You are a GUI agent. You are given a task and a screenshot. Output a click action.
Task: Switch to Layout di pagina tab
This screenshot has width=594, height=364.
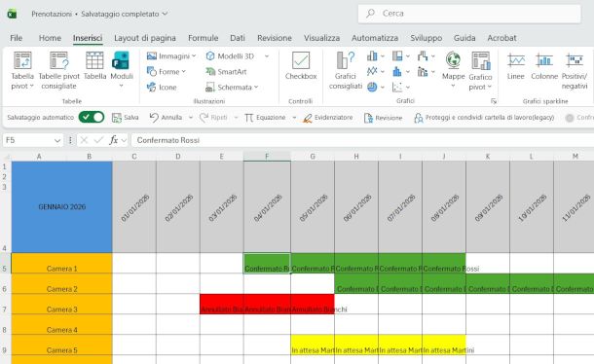[145, 38]
